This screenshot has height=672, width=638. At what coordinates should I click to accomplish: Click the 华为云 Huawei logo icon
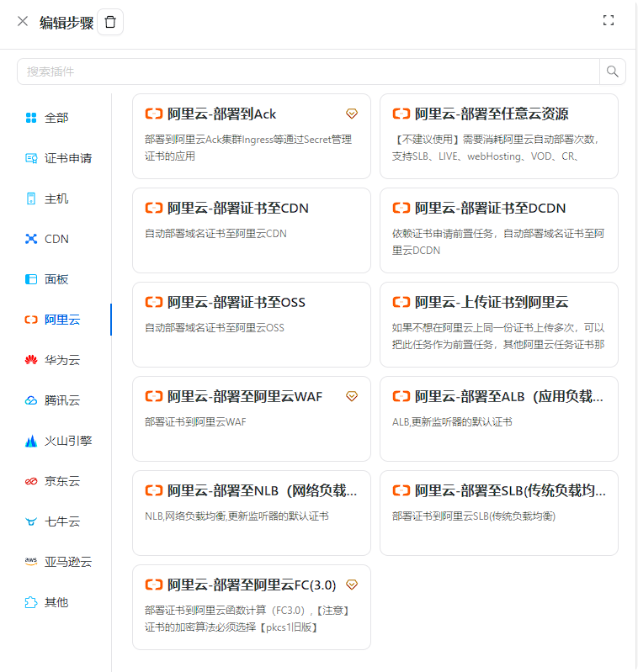click(31, 360)
